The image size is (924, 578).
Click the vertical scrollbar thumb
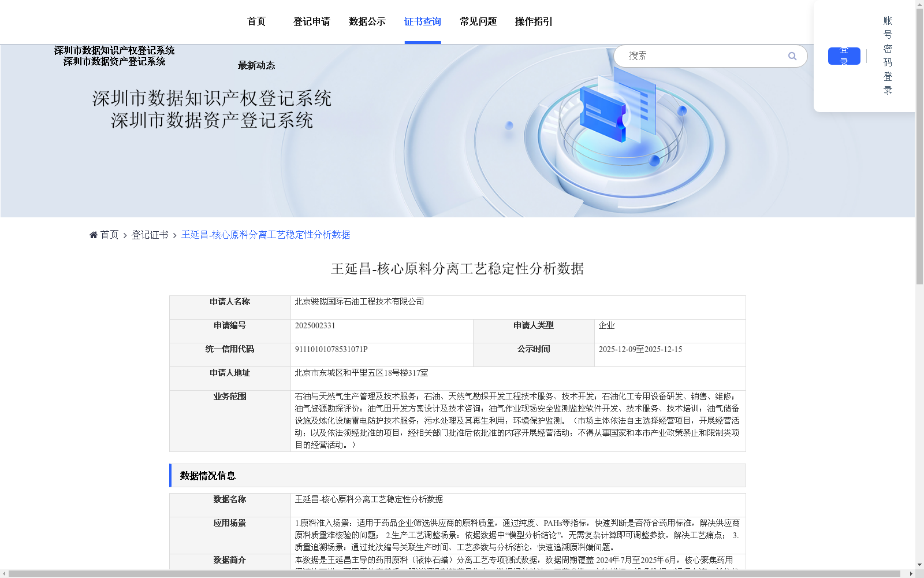[919, 146]
